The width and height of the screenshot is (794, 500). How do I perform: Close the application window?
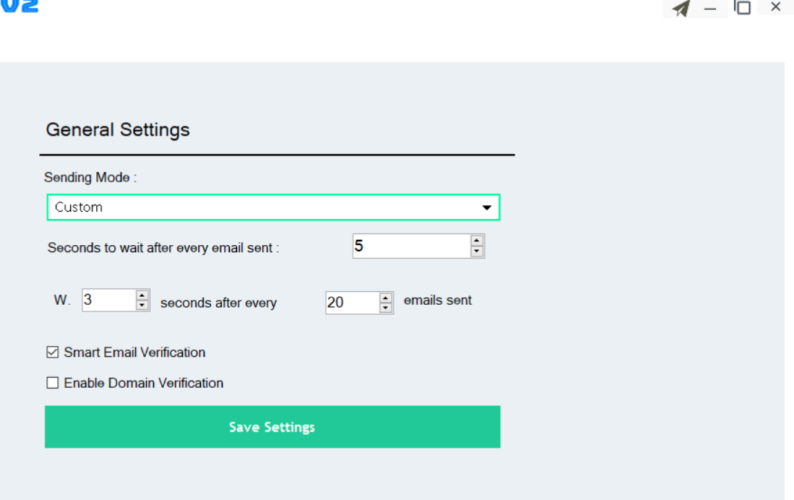pyautogui.click(x=776, y=7)
